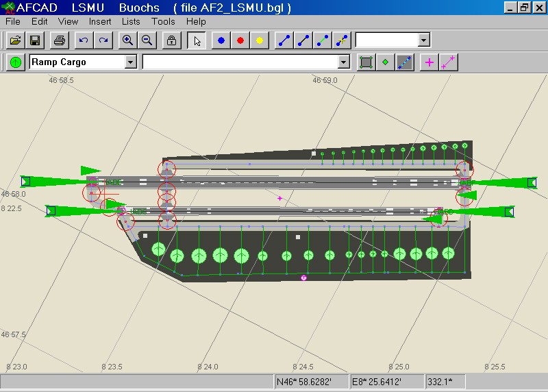Expand the Ramp Cargo dropdown
Viewport: 548px width, 392px height.
coord(130,62)
